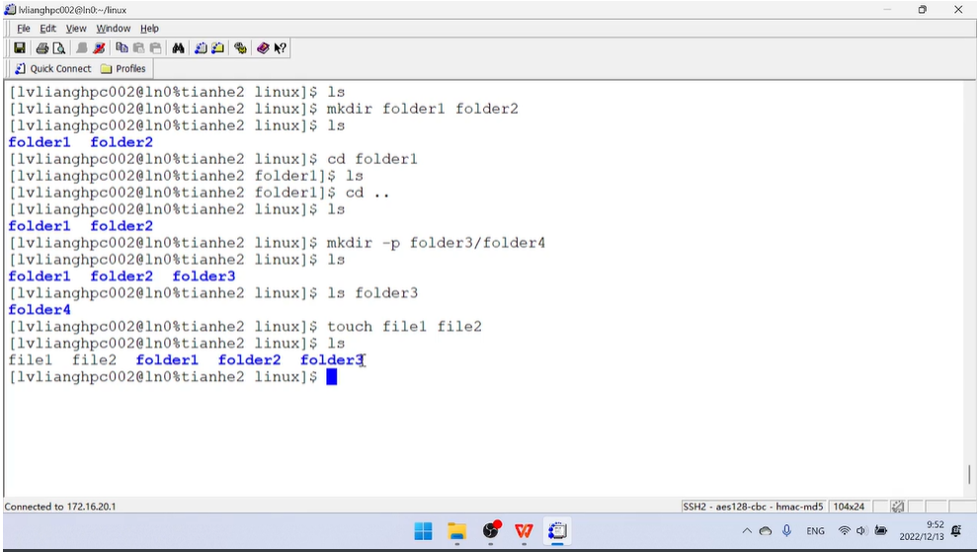Click the 'cd ..' command text
This screenshot has height=552, width=980.
[367, 193]
